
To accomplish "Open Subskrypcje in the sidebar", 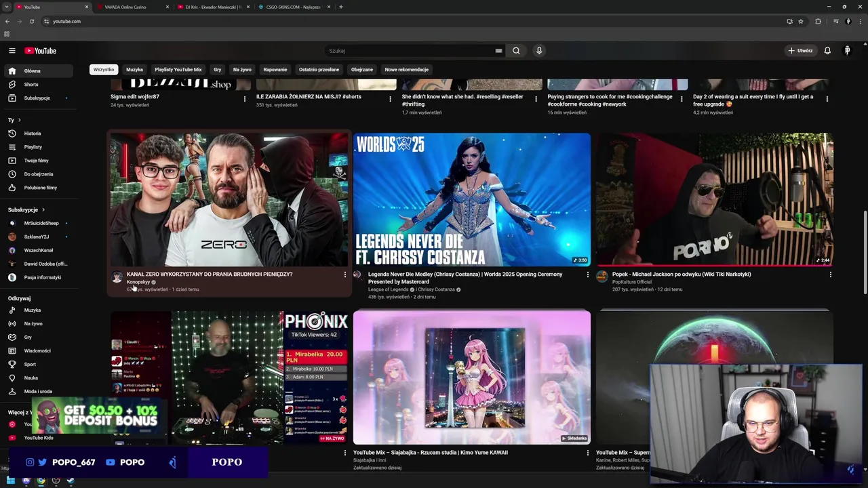I will (38, 98).
